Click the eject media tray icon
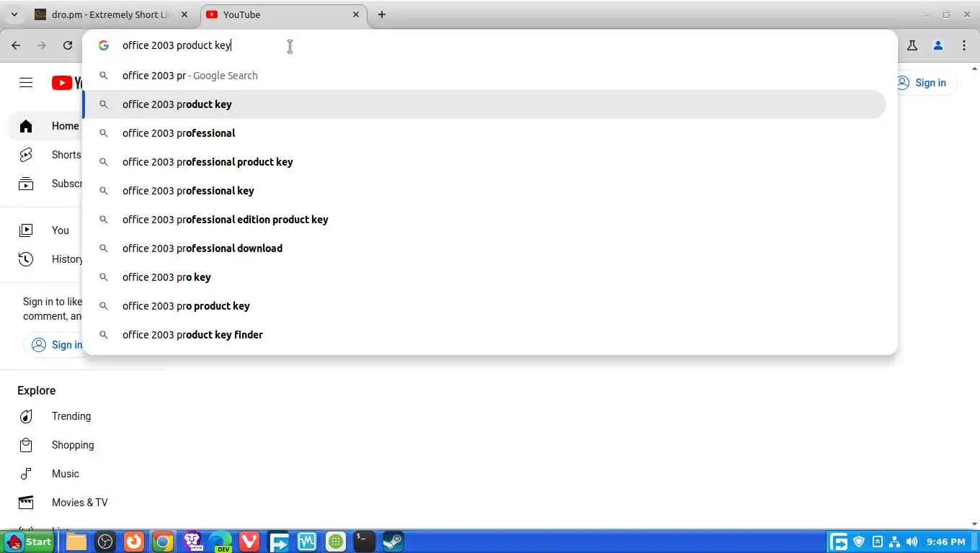980x553 pixels. [x=877, y=541]
